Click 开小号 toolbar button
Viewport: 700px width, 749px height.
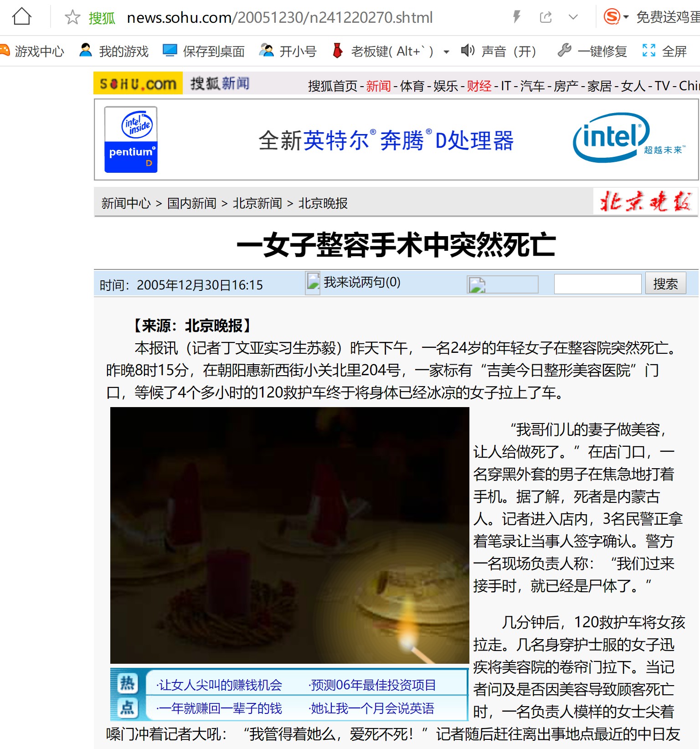(x=288, y=51)
